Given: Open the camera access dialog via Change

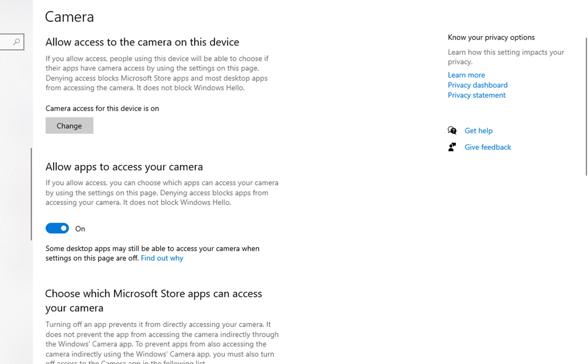Looking at the screenshot, I should tap(69, 125).
